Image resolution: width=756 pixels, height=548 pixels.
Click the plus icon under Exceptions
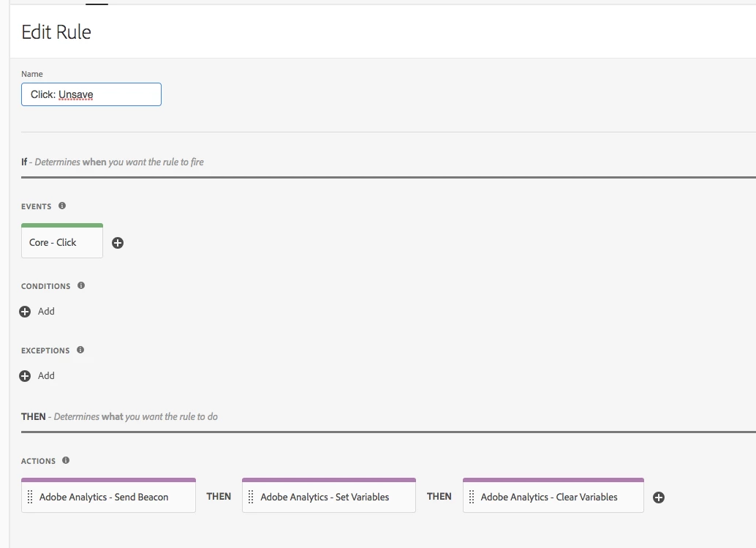coord(25,376)
